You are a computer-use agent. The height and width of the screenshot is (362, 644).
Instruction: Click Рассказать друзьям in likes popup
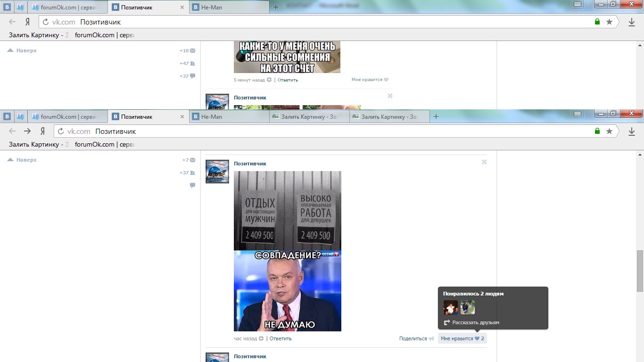point(471,322)
